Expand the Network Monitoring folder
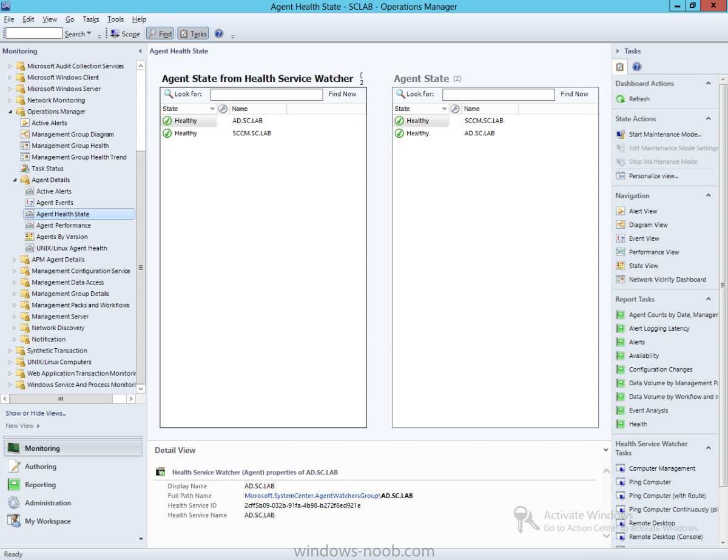 (10, 100)
